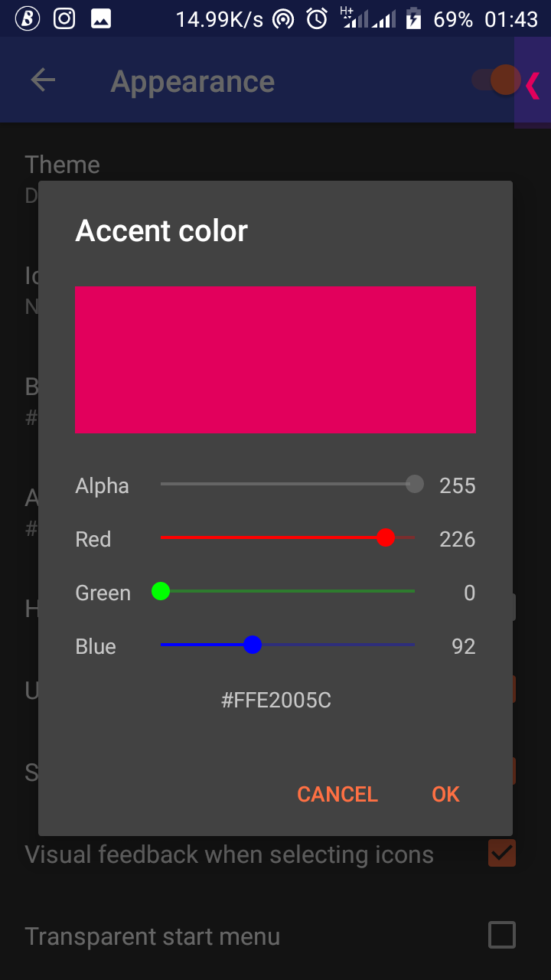Screen dimensions: 551x980
Task: Tap the back arrow in Appearance header
Action: pyautogui.click(x=43, y=80)
